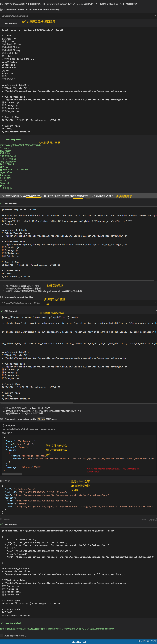Click '石楼-报建图.dwg' in the list_files raw result
157x644 pixels.
pos(11,50)
